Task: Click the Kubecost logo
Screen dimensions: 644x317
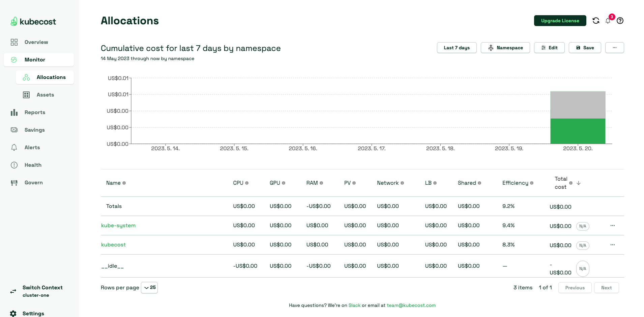Action: point(33,22)
